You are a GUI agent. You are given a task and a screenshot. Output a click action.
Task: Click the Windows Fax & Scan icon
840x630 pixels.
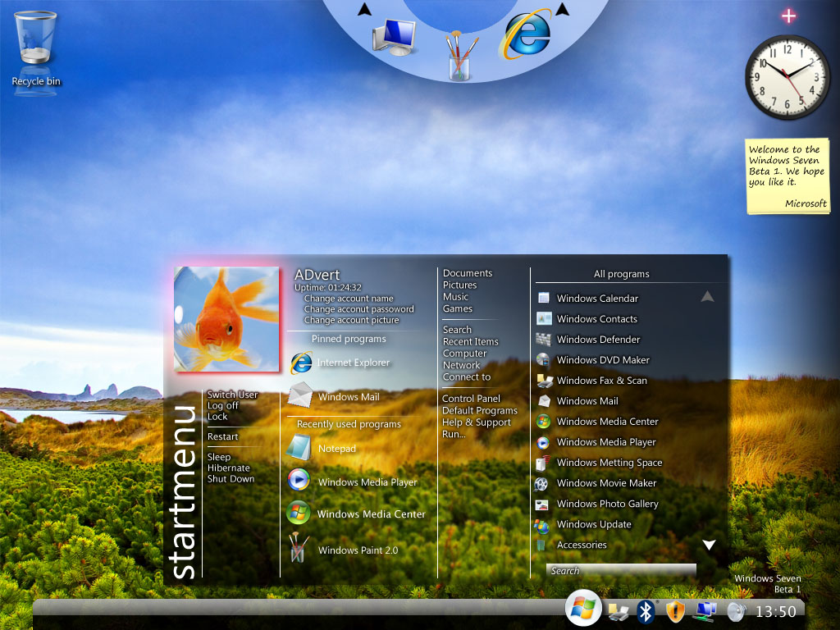coord(545,381)
